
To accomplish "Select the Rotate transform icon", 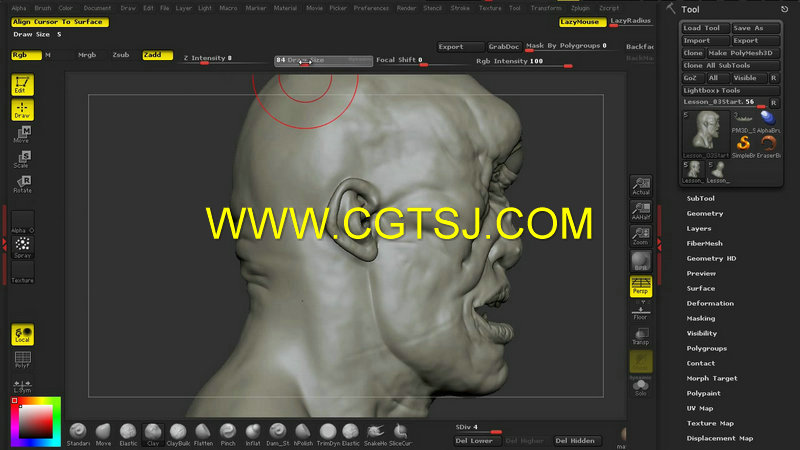I will point(22,184).
